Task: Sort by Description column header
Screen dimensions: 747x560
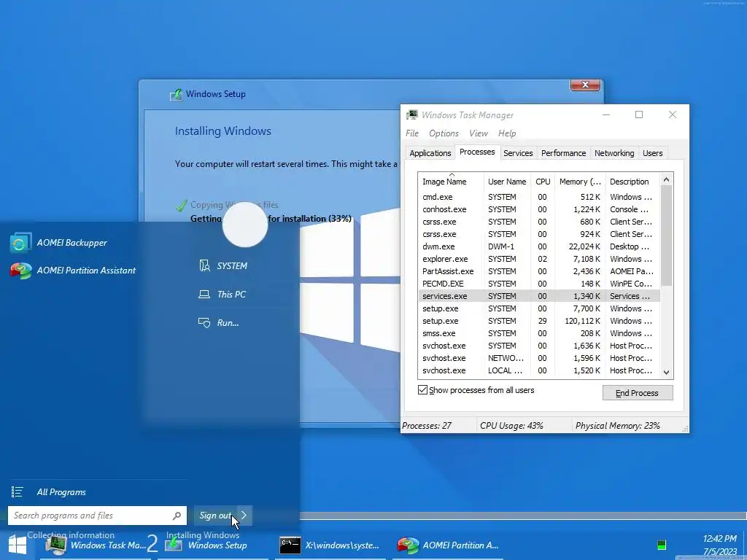Action: click(632, 182)
